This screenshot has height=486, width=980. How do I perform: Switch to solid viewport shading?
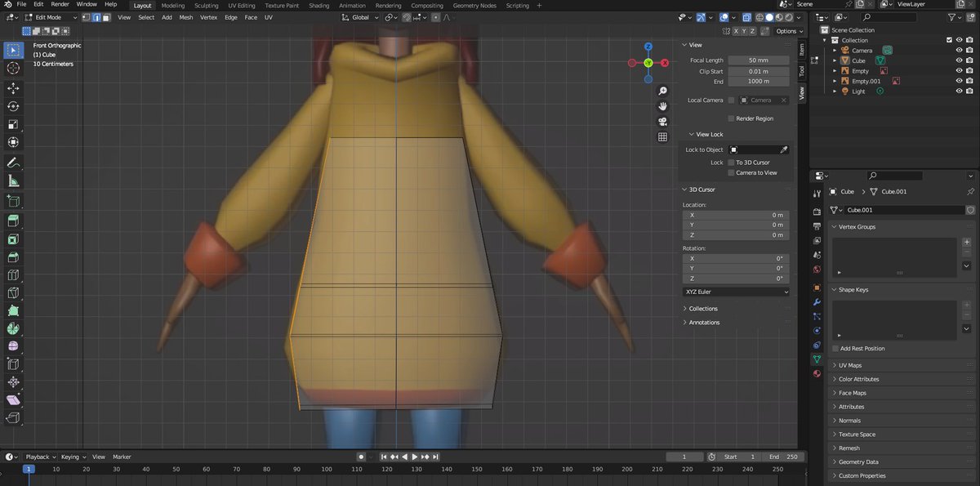768,17
